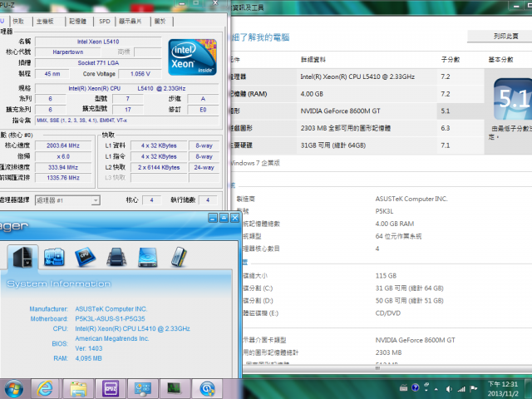The image size is (532, 399).
Task: Maximize the manager window
Action: [x=224, y=218]
